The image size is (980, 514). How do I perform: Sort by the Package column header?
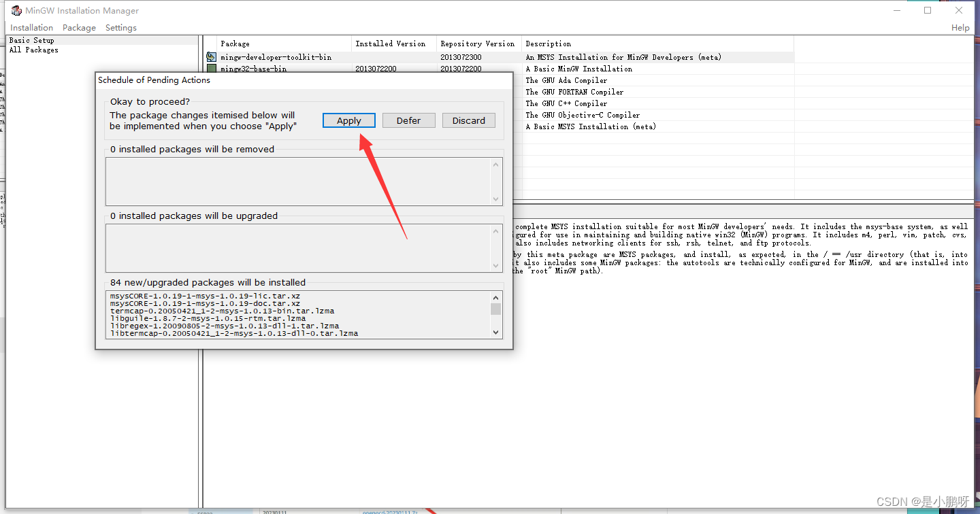pos(284,44)
